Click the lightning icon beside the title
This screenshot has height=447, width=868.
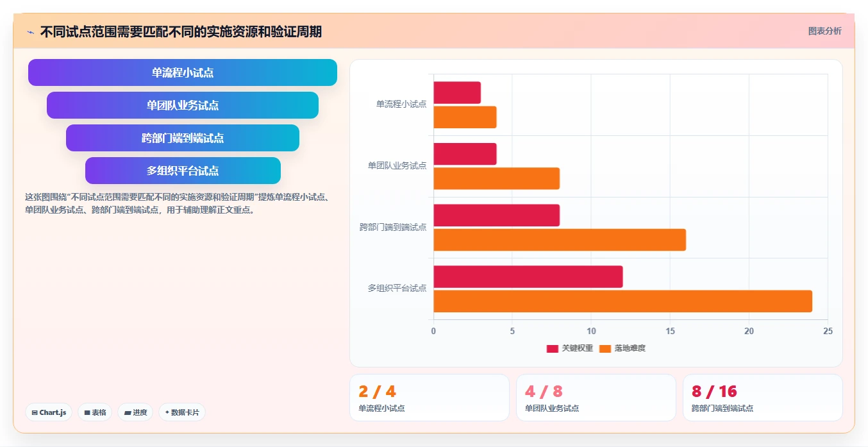point(31,32)
